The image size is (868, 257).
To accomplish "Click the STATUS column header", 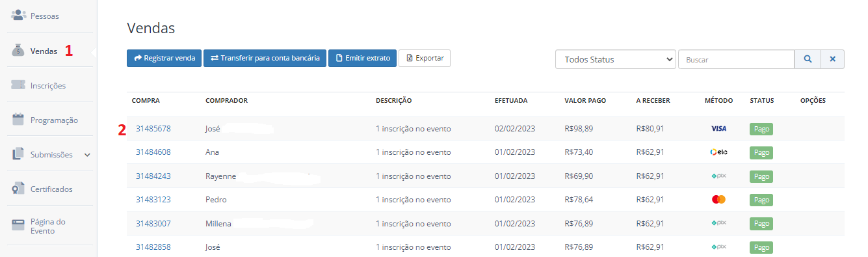I will pyautogui.click(x=762, y=101).
